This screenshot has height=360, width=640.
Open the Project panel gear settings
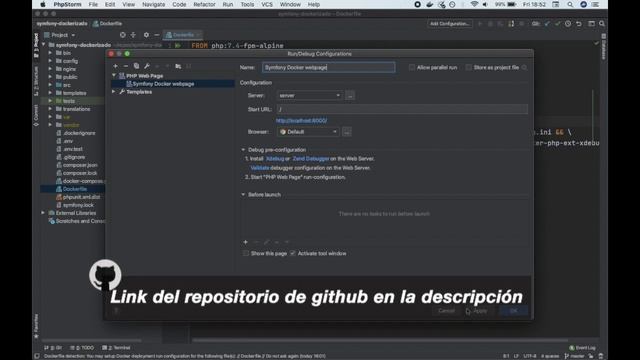coord(146,35)
